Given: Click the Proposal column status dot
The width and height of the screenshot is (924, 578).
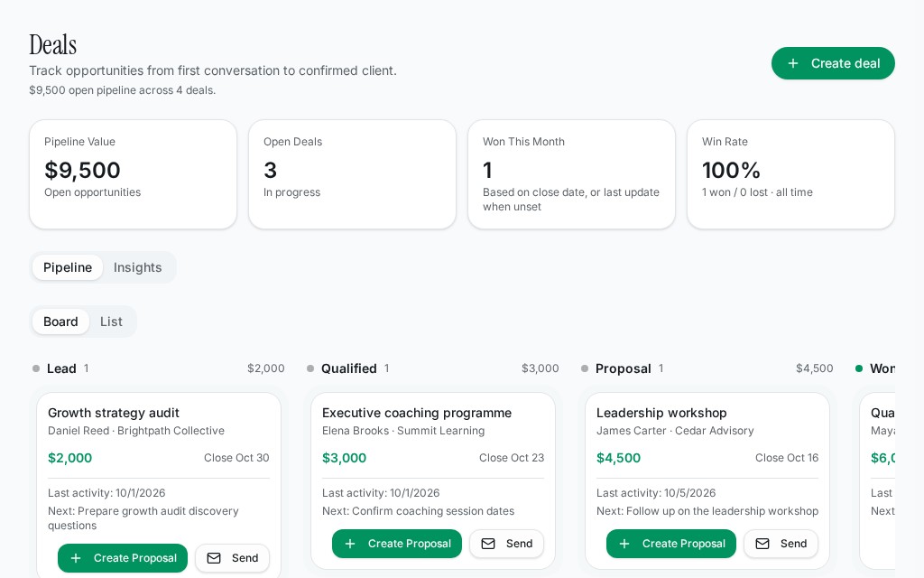Looking at the screenshot, I should click(x=585, y=368).
